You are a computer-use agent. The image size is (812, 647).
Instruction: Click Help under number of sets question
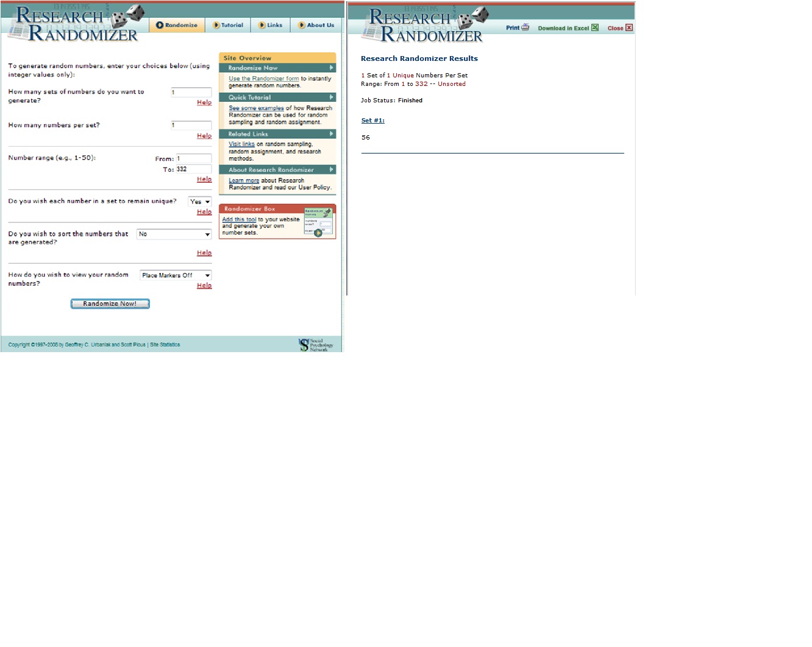coord(204,102)
